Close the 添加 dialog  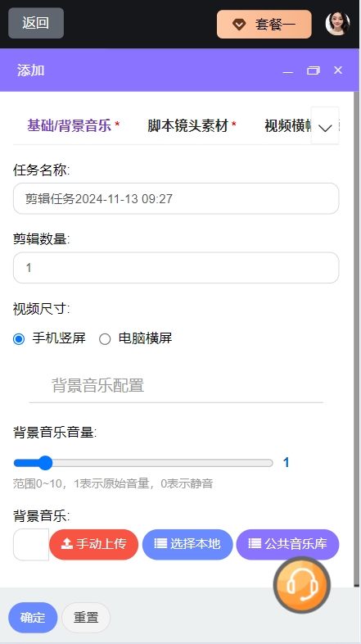(338, 70)
